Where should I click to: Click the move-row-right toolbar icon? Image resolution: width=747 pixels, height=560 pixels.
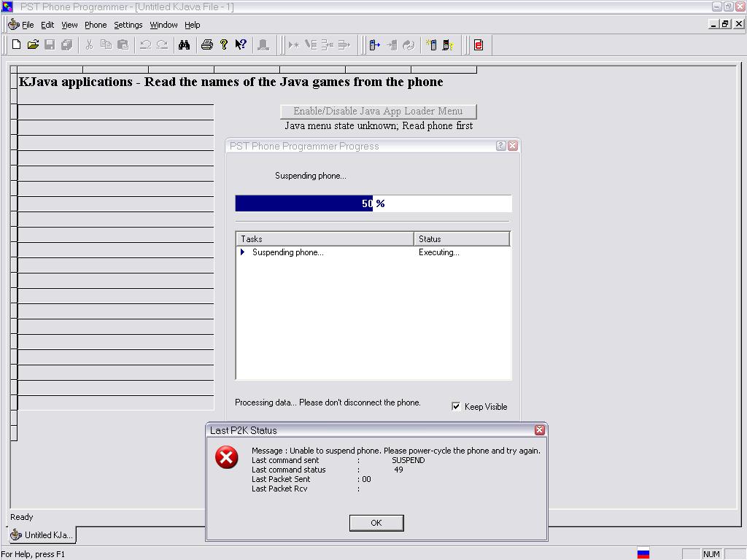point(344,44)
